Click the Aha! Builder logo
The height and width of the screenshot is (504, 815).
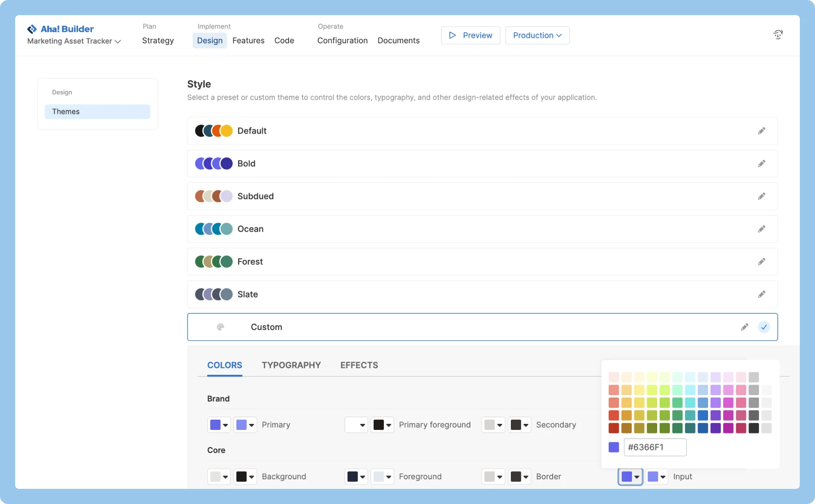(x=60, y=29)
